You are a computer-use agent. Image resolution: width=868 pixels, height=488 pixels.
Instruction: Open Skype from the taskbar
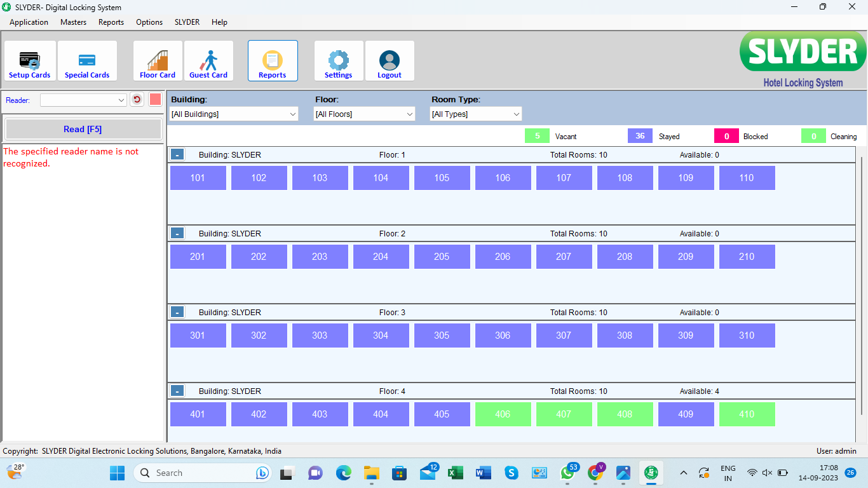pyautogui.click(x=511, y=473)
